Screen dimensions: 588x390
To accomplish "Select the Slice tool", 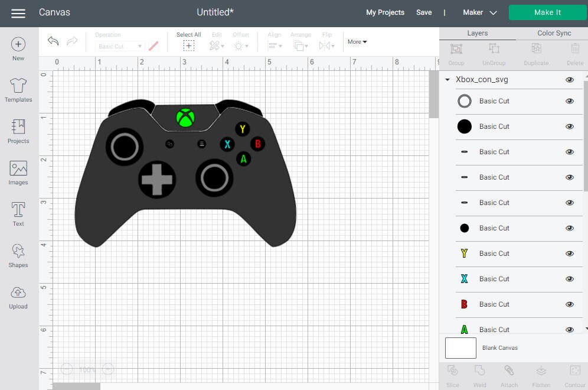I will pos(452,373).
